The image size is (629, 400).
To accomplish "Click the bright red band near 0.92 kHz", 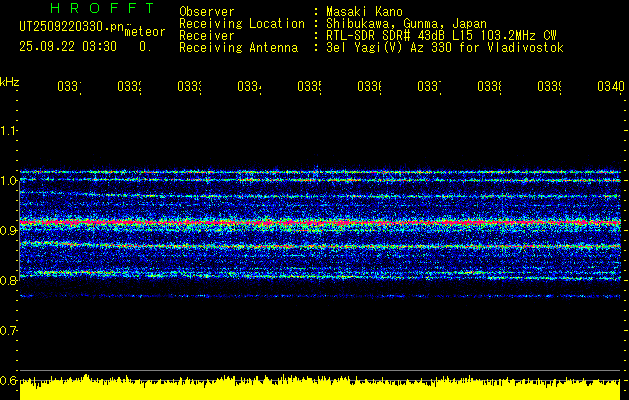I will tap(320, 220).
